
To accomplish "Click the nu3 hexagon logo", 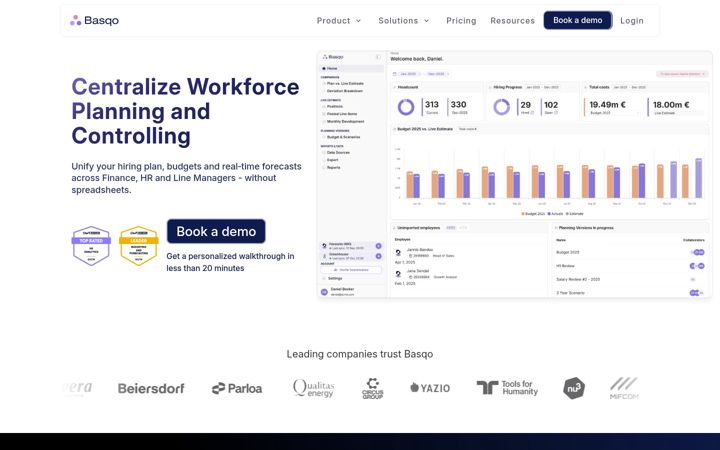I will point(574,388).
